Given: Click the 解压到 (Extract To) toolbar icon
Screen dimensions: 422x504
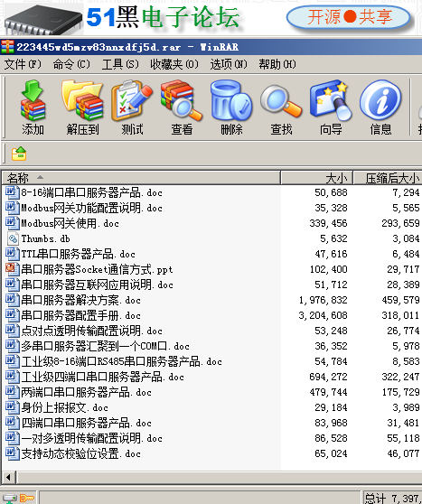Looking at the screenshot, I should pyautogui.click(x=82, y=107).
